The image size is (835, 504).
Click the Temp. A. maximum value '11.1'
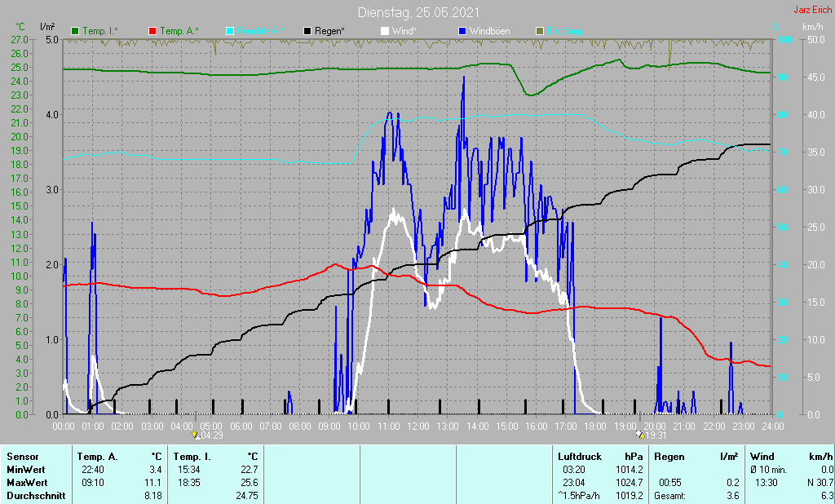[153, 483]
